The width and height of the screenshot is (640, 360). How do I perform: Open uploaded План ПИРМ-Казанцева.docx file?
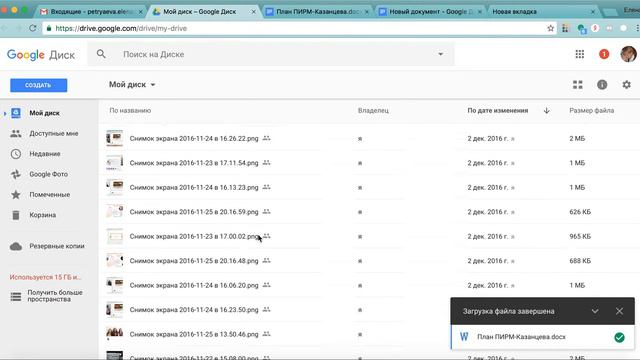543,337
